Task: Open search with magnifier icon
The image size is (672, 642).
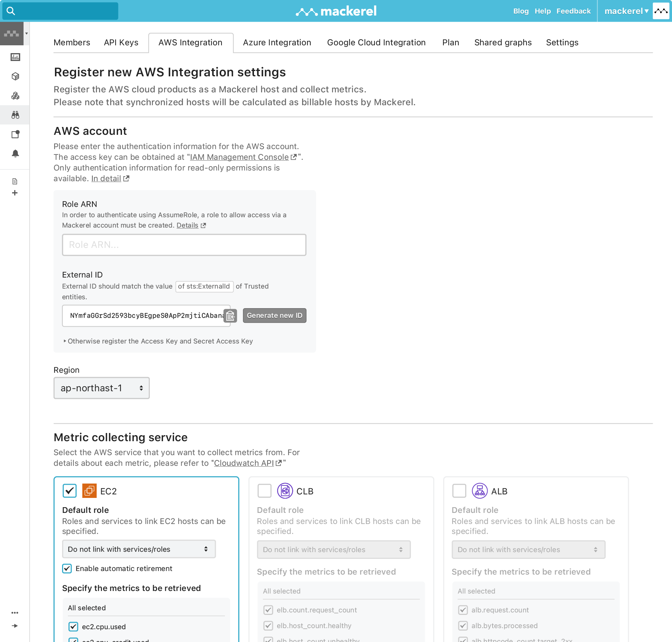Action: click(x=11, y=11)
